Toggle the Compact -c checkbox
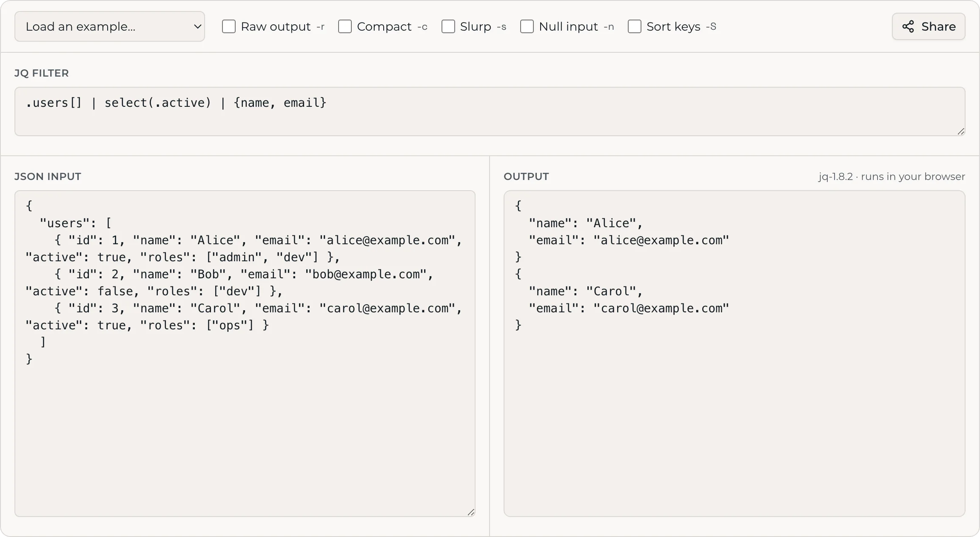This screenshot has height=537, width=980. [345, 26]
